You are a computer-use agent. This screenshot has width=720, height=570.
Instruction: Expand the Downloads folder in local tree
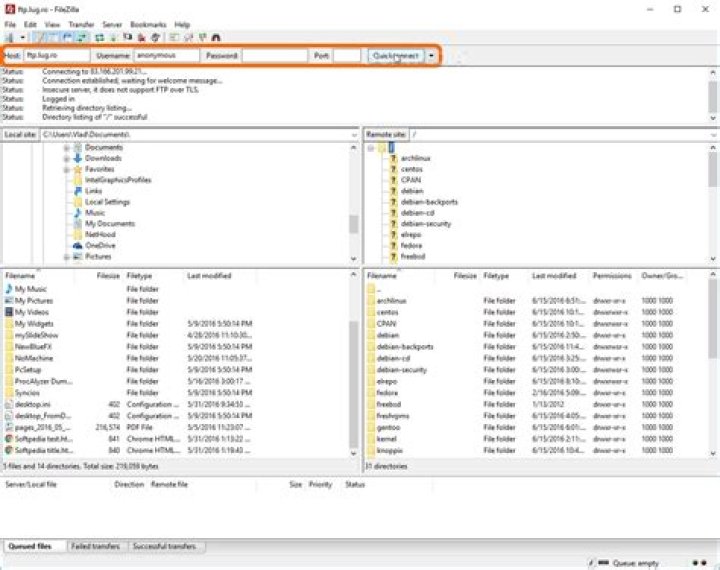click(66, 158)
